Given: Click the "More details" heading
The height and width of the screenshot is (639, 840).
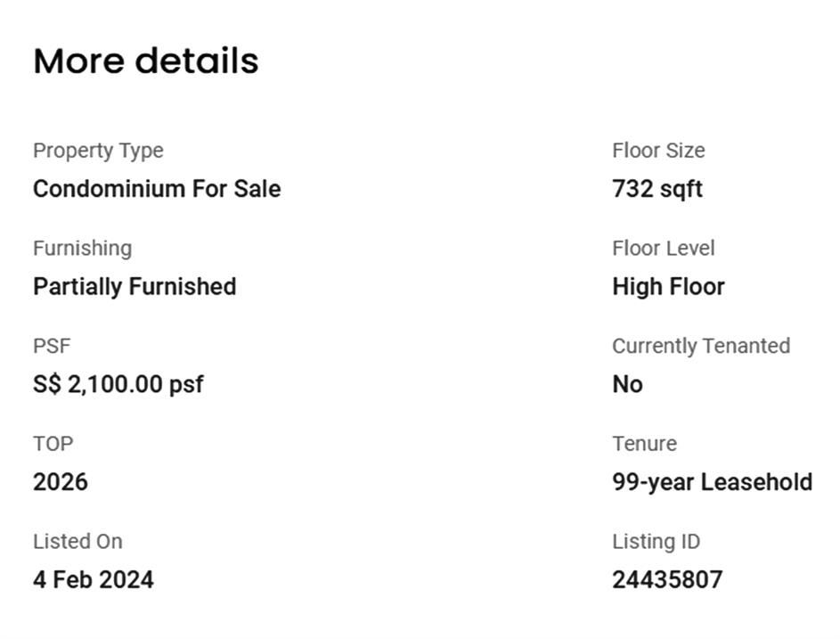Looking at the screenshot, I should [146, 61].
